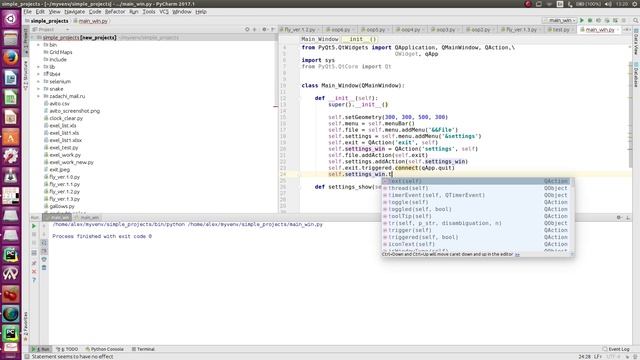Open avito_screenshot.png in project tree
The height and width of the screenshot is (360, 640).
point(74,111)
